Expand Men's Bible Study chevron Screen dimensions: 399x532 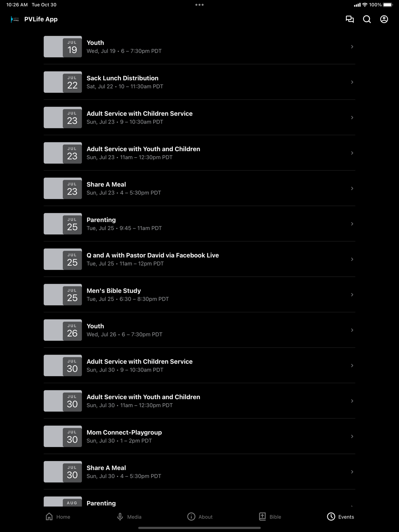pyautogui.click(x=352, y=295)
